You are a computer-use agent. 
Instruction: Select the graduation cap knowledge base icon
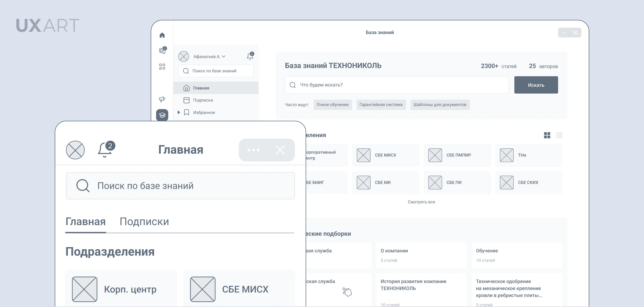tap(162, 115)
